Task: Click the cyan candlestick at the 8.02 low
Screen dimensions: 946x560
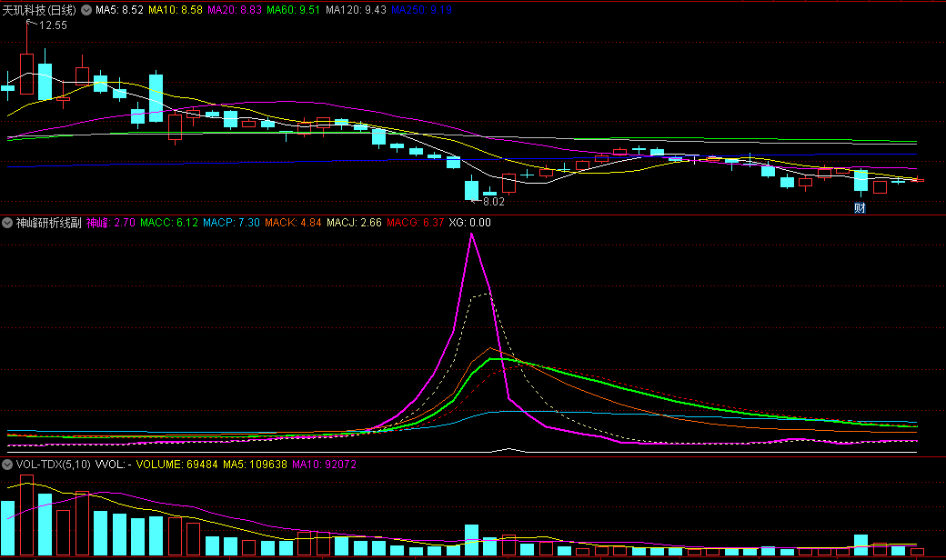Action: pos(471,189)
